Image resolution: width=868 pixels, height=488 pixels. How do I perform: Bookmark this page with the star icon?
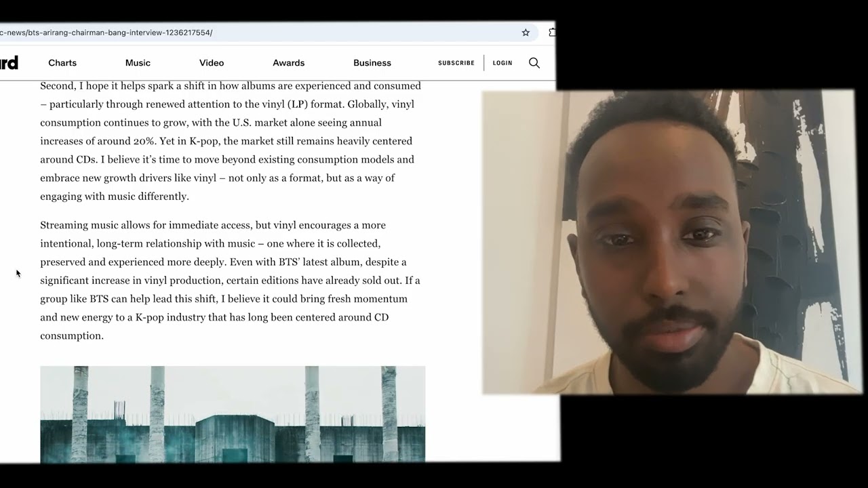point(526,33)
